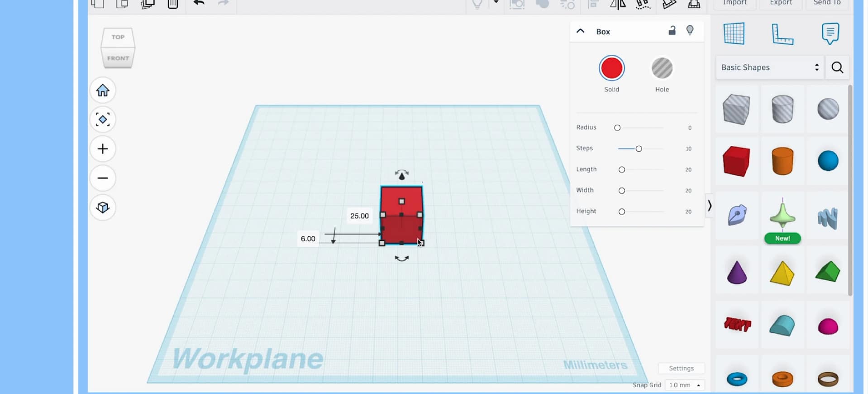Open the Notes tool icon

[830, 34]
